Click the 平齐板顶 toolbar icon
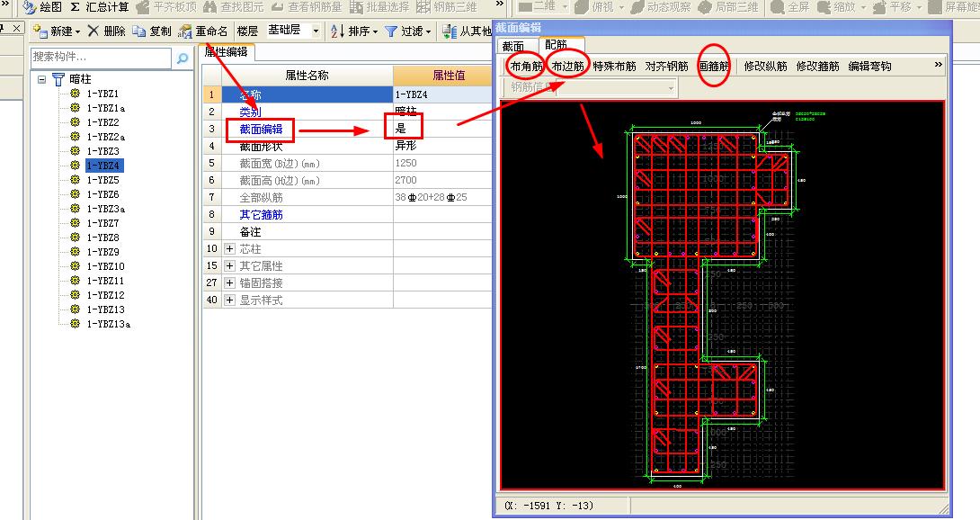The height and width of the screenshot is (520, 980). point(143,7)
